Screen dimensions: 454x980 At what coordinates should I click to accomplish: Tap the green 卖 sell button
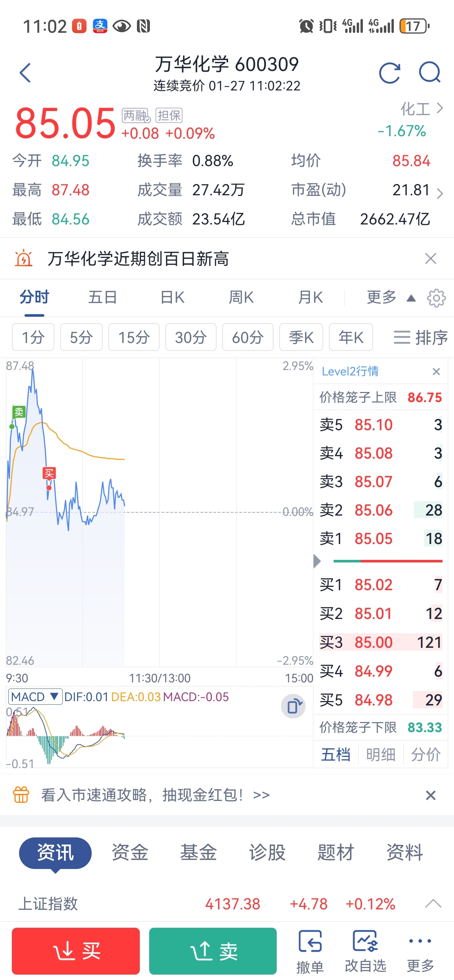tap(213, 951)
